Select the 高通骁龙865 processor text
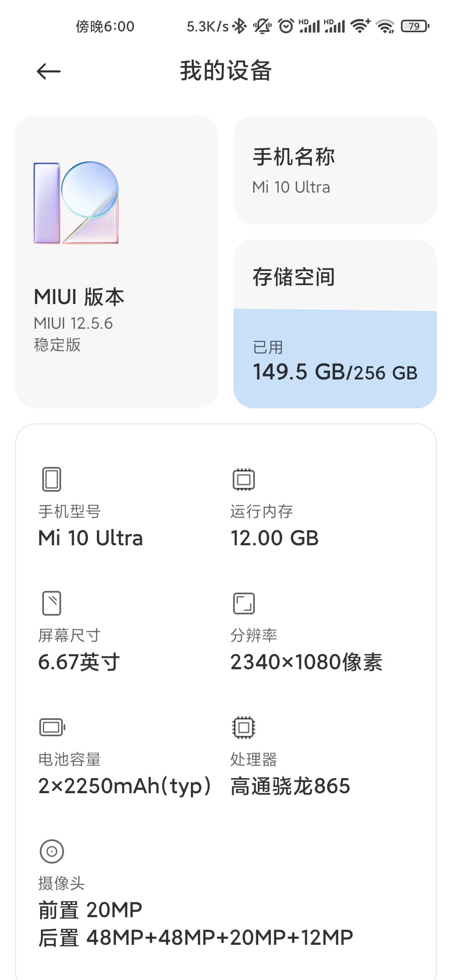 click(x=290, y=786)
